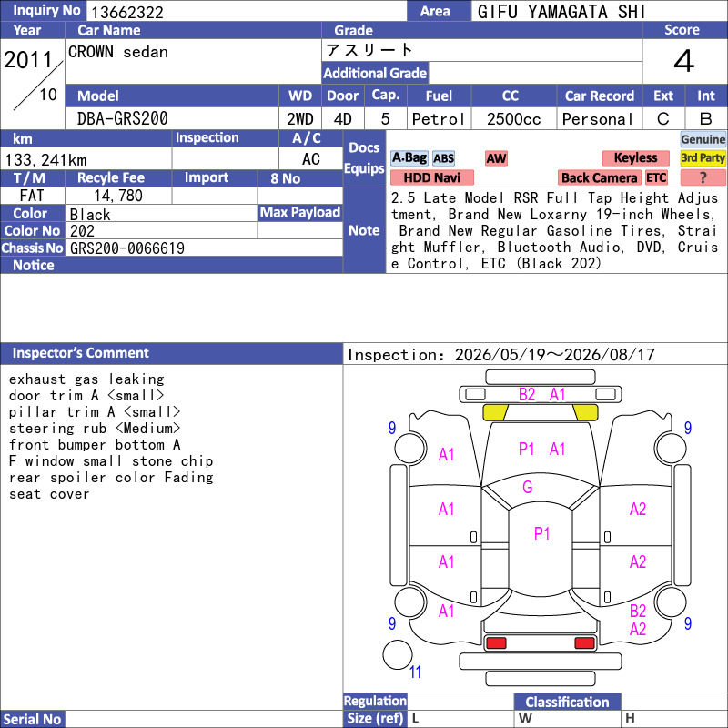Click the right yellow headlight on diagram
Screen dimensions: 728x728
point(585,412)
